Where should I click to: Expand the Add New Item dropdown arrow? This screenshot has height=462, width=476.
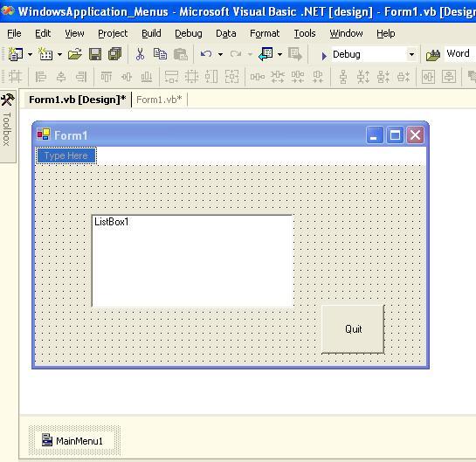pos(59,55)
